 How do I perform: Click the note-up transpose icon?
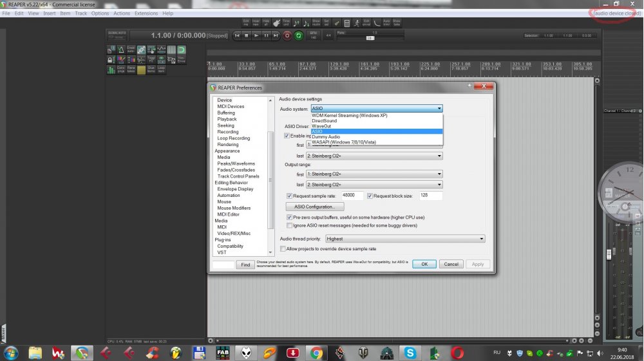pos(296,23)
